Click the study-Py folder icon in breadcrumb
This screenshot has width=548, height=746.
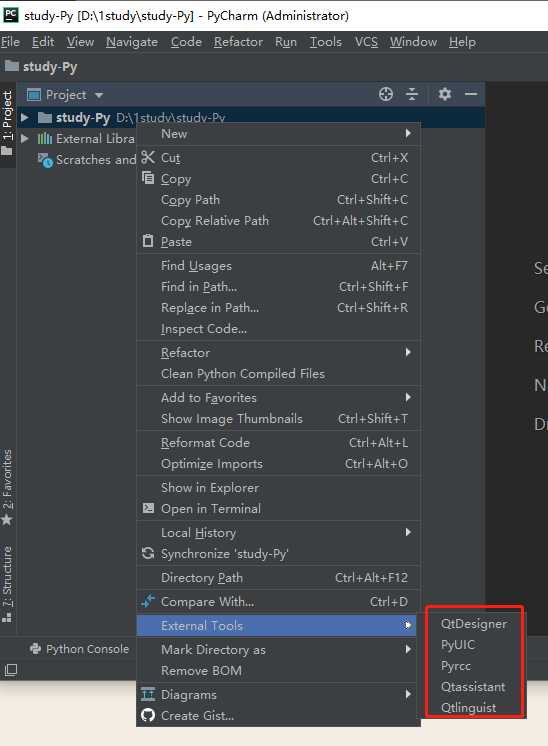click(x=11, y=66)
